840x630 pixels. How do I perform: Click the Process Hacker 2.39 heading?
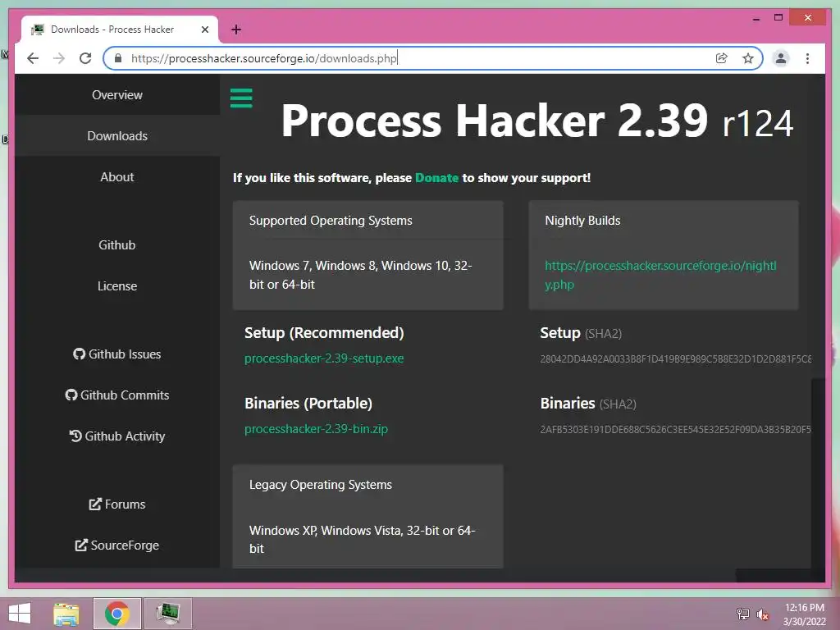[x=536, y=122]
